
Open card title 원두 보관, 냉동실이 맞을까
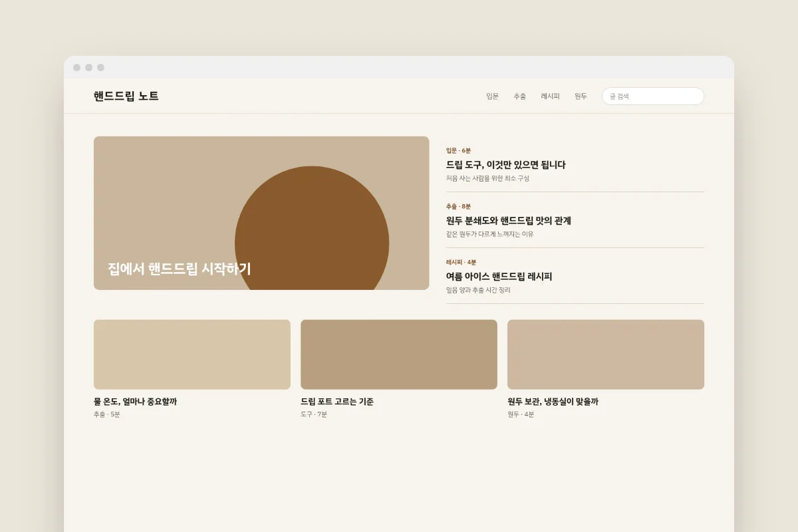pos(553,402)
